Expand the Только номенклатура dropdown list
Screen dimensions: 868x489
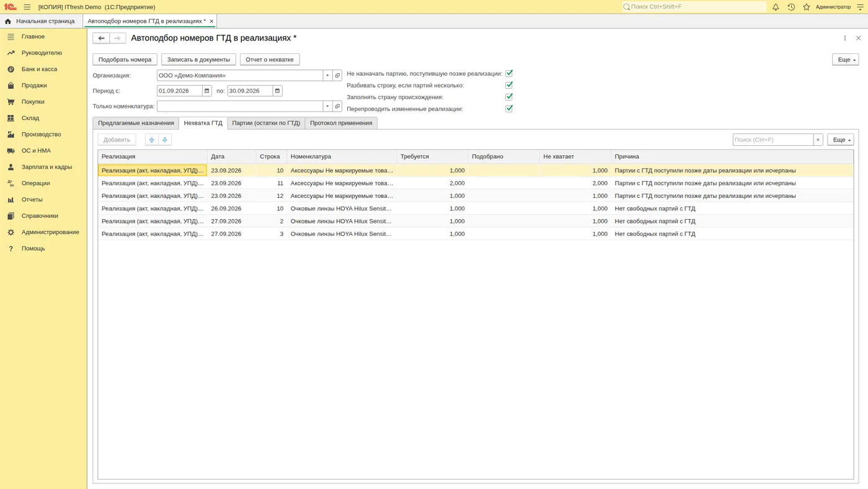[327, 106]
